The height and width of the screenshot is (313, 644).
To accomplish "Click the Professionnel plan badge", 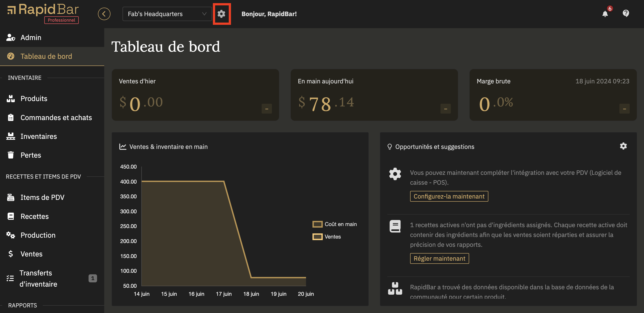I will 61,20.
